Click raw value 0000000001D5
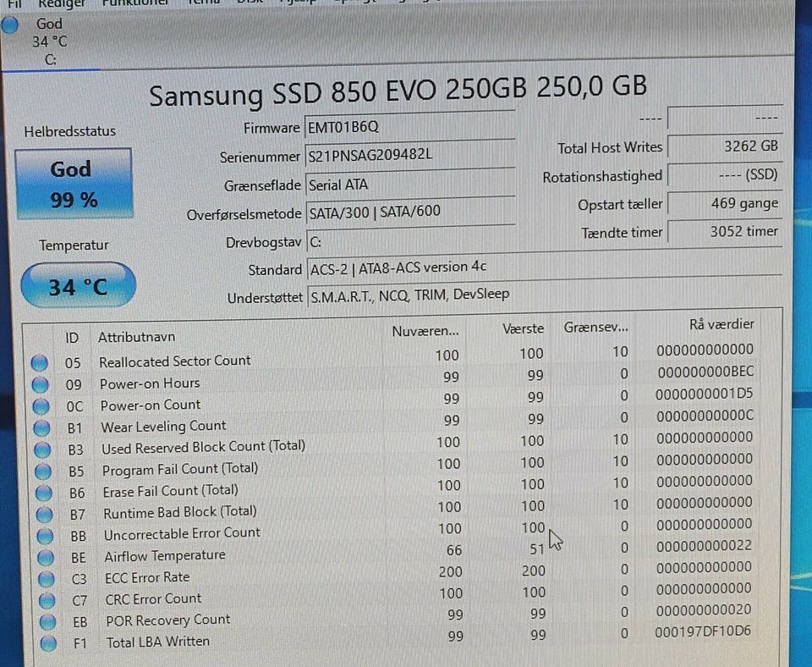The height and width of the screenshot is (667, 812). tap(705, 394)
